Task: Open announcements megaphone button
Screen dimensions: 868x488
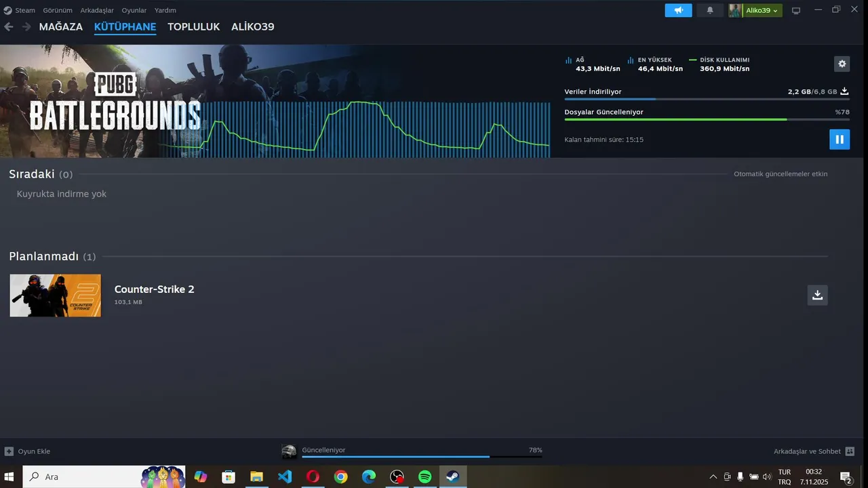Action: [678, 10]
